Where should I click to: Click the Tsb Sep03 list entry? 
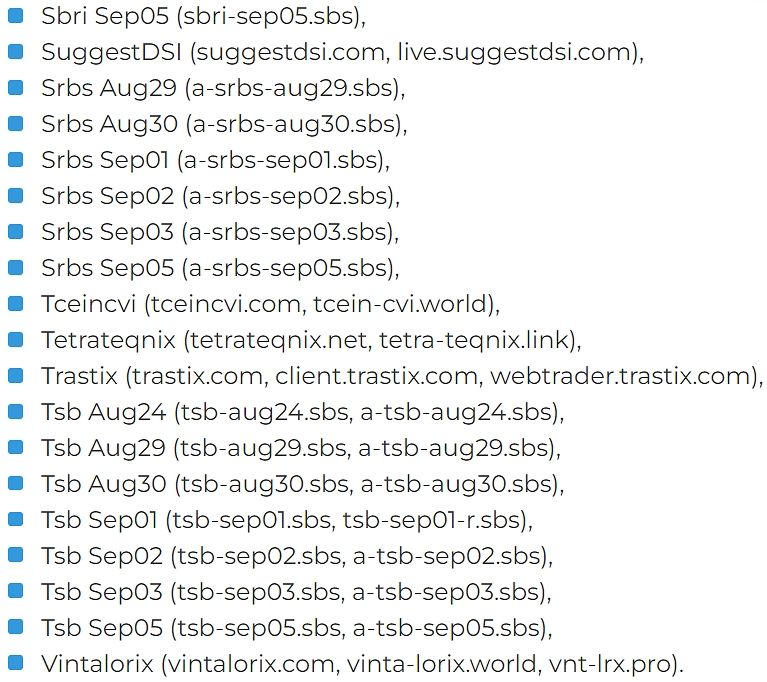click(295, 592)
